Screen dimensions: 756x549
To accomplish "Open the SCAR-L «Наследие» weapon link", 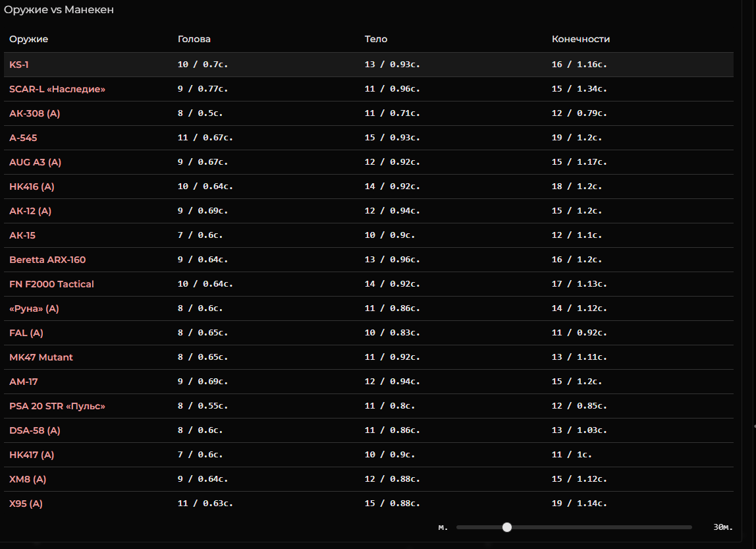I will (x=57, y=89).
